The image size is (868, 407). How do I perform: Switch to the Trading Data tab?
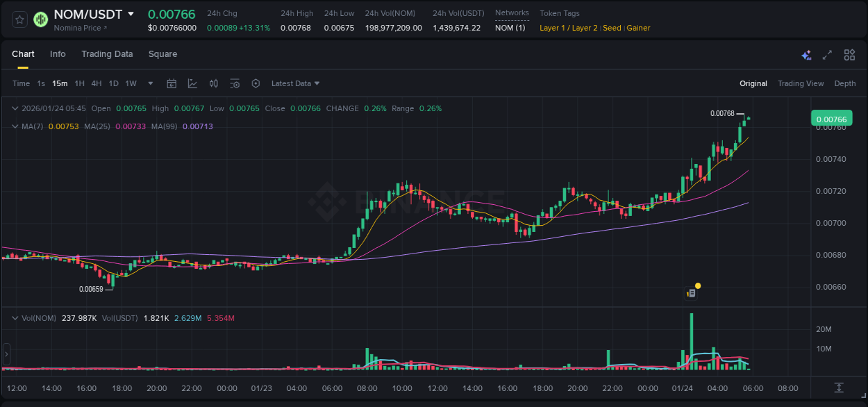click(107, 53)
